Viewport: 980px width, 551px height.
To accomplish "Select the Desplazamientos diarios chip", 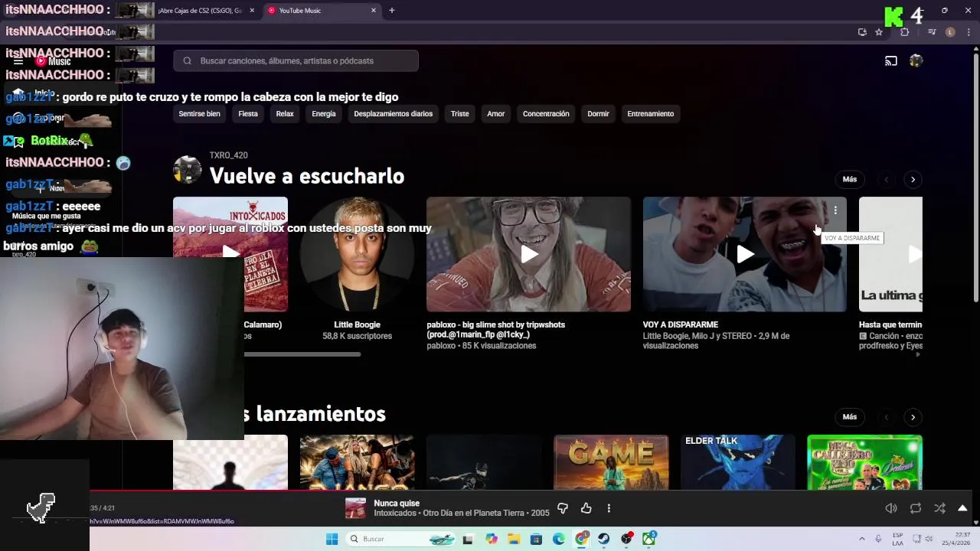I will click(x=394, y=113).
